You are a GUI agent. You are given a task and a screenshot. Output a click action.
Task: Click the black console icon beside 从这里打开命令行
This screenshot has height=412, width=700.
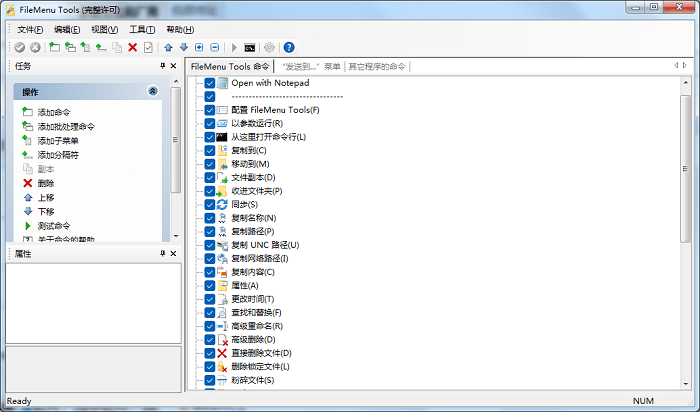(x=222, y=137)
